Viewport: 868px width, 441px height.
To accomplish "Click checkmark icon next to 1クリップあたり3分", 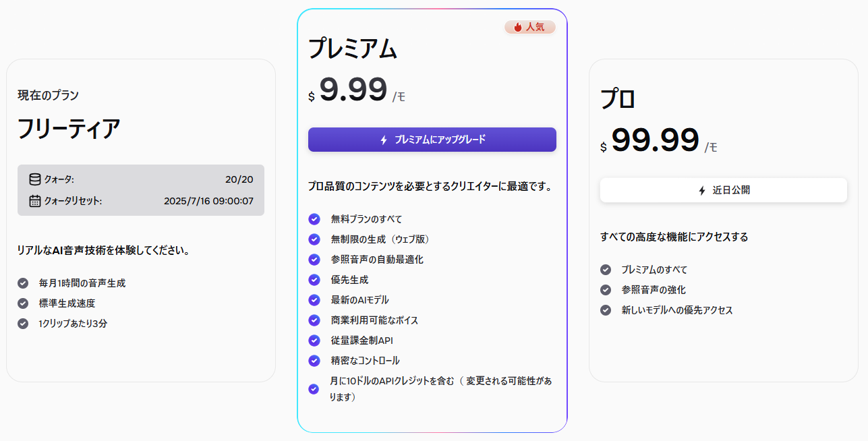I will (23, 324).
